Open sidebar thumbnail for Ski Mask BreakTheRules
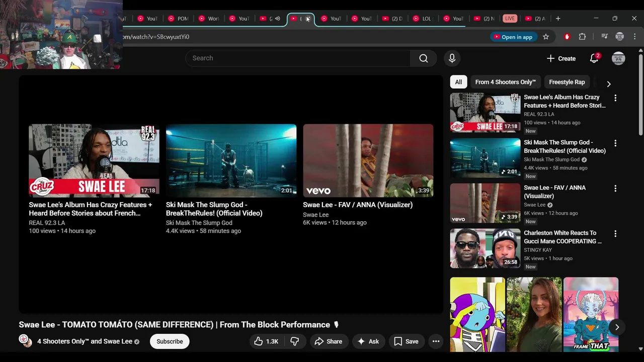The image size is (644, 362). (x=485, y=158)
